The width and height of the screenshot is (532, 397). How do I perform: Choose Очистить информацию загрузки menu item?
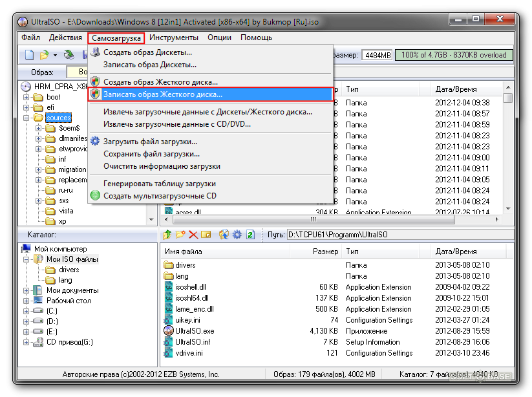[210, 166]
